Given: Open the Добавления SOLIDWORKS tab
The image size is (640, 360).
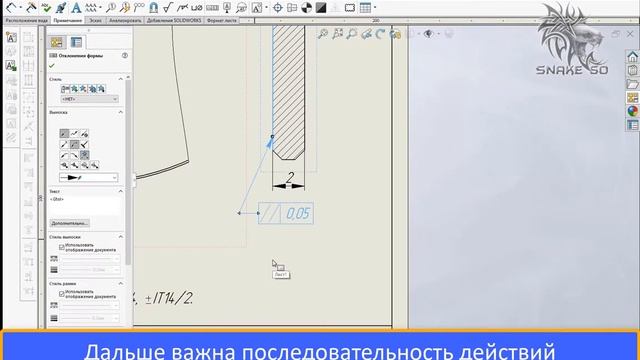Looking at the screenshot, I should [174, 20].
